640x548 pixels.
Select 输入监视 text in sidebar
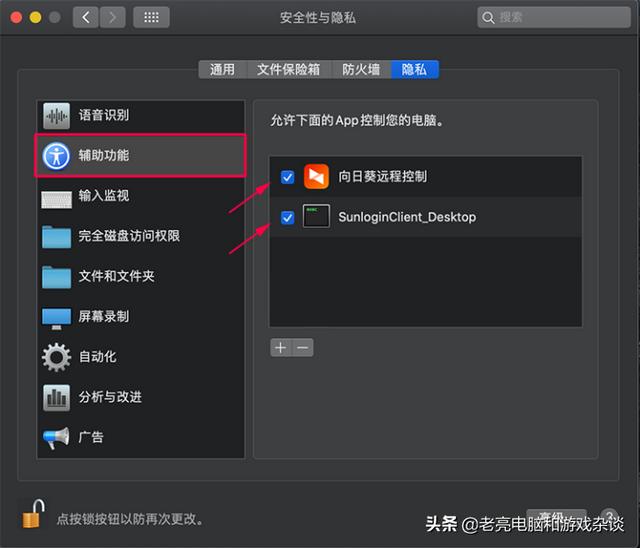[x=104, y=195]
